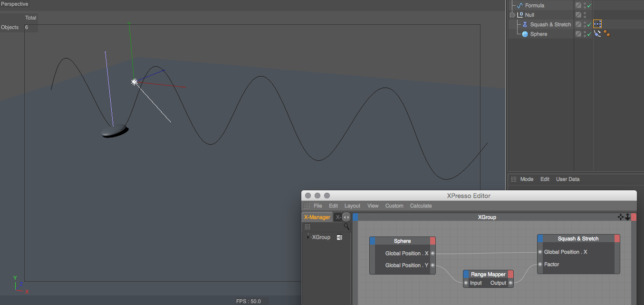Viewport: 644px width, 305px height.
Task: Click the Output port on Range Mapper node
Action: 510,283
